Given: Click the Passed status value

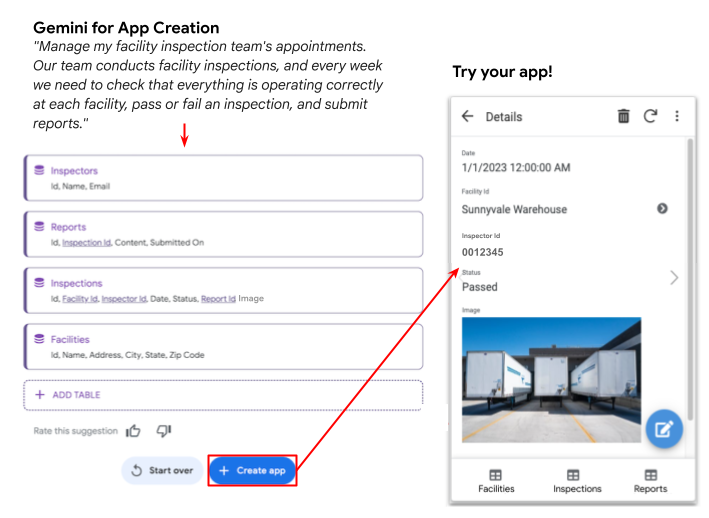Looking at the screenshot, I should click(x=480, y=287).
